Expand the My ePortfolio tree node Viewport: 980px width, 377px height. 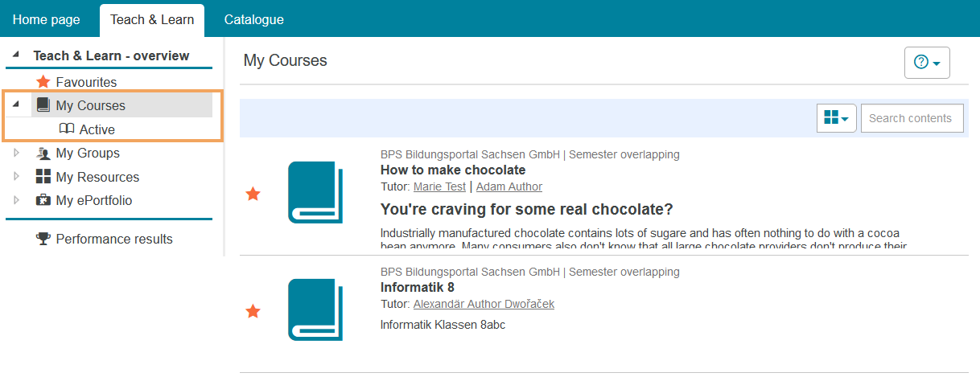pyautogui.click(x=17, y=200)
